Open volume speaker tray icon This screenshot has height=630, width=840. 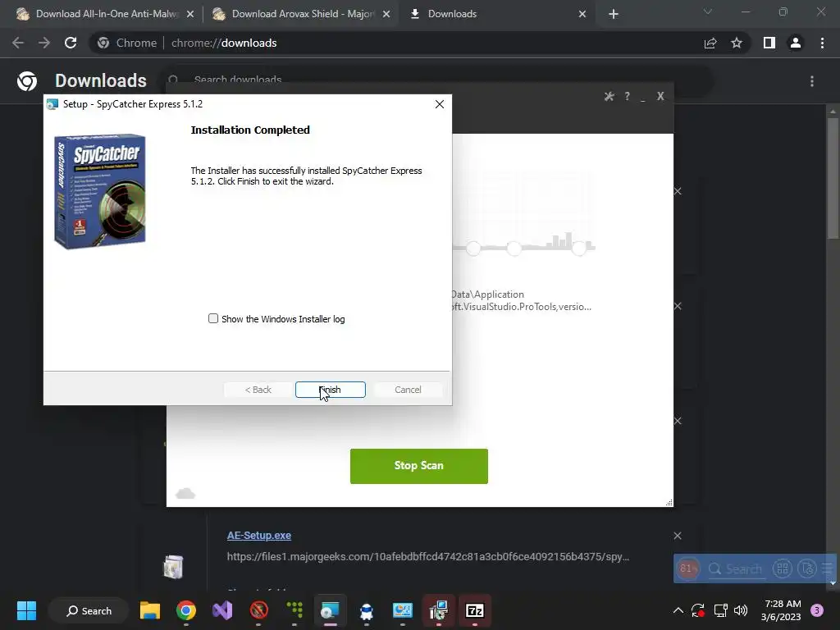point(741,610)
